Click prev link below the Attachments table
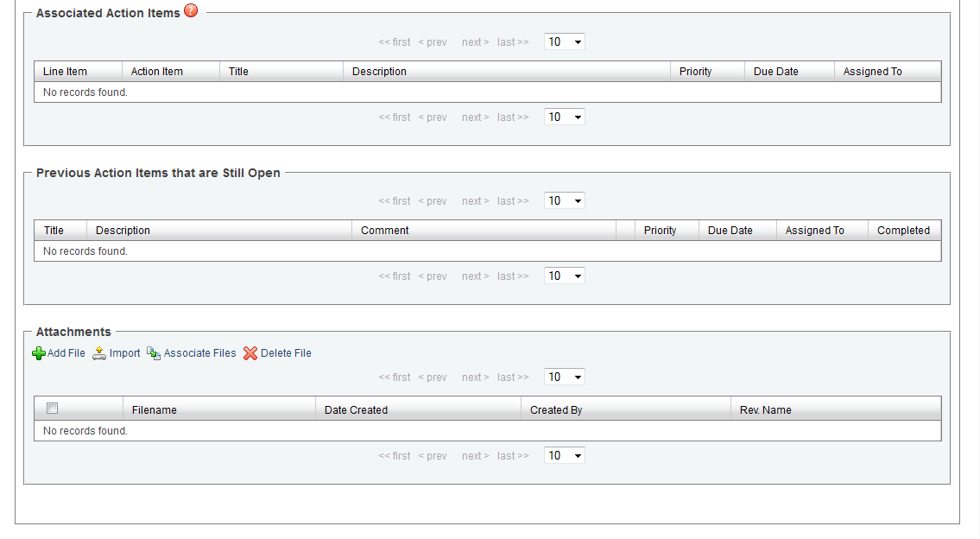The image size is (980, 539). (433, 456)
